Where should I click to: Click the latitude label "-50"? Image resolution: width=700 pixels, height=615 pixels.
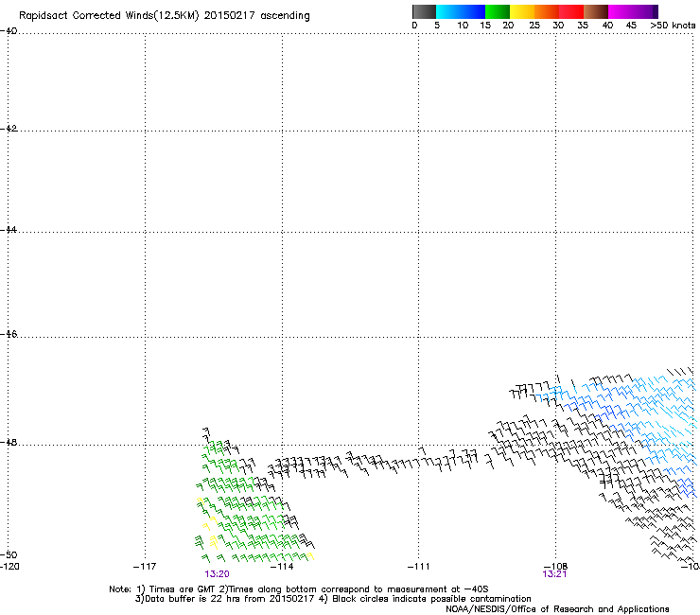[x=9, y=555]
